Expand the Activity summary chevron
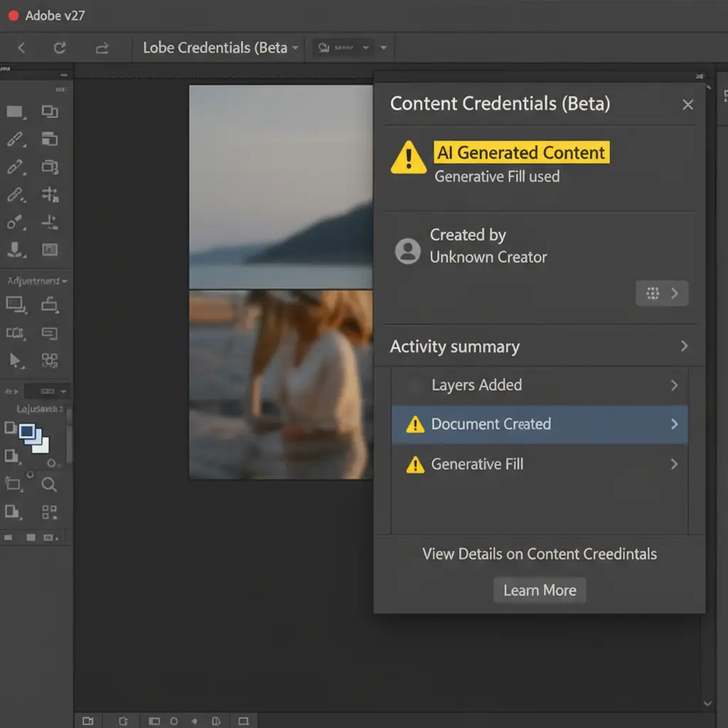The height and width of the screenshot is (728, 728). [x=684, y=346]
